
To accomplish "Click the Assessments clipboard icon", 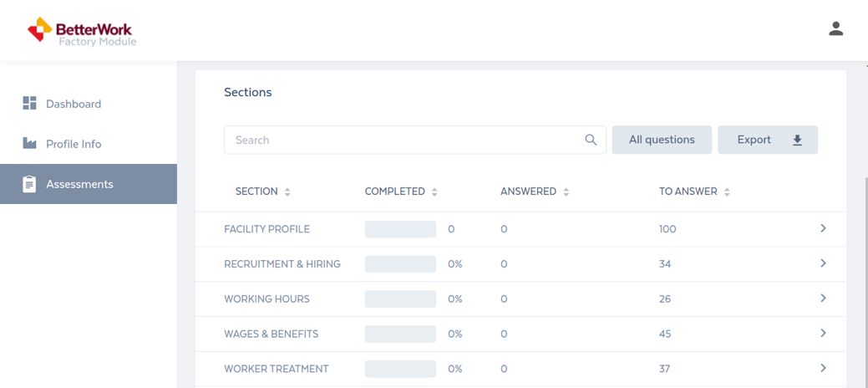I will point(29,184).
